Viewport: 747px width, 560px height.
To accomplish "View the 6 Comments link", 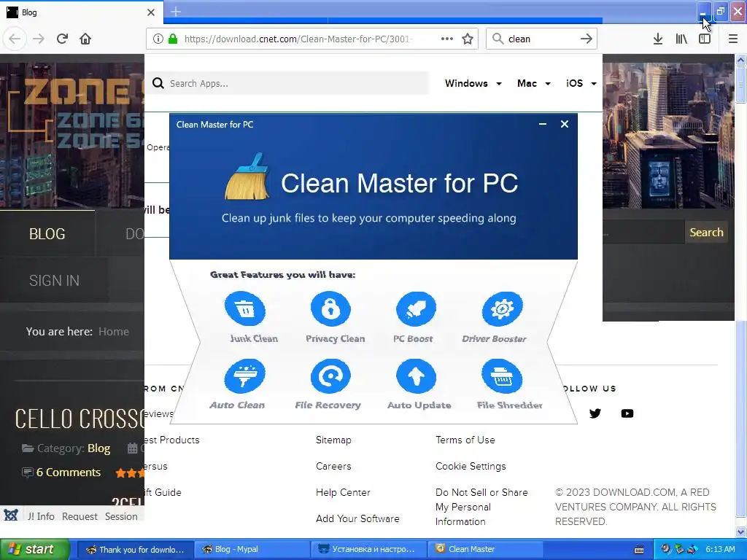I will (x=68, y=472).
